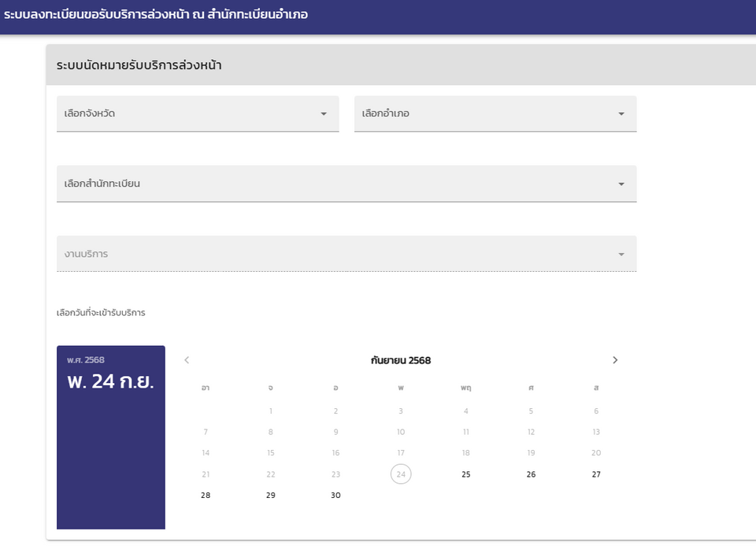Click the เลือกอำเภอ dropdown arrow
Image resolution: width=756 pixels, height=550 pixels.
621,114
